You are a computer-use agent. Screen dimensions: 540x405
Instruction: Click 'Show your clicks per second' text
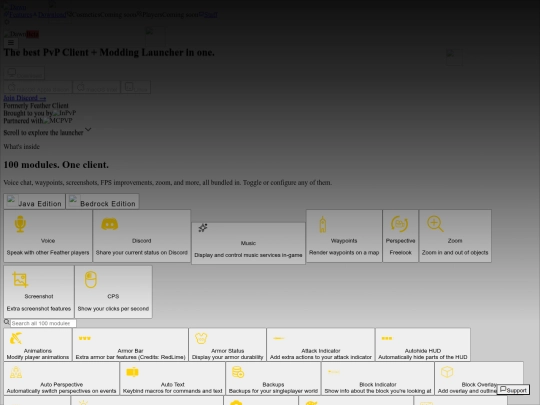click(x=113, y=309)
